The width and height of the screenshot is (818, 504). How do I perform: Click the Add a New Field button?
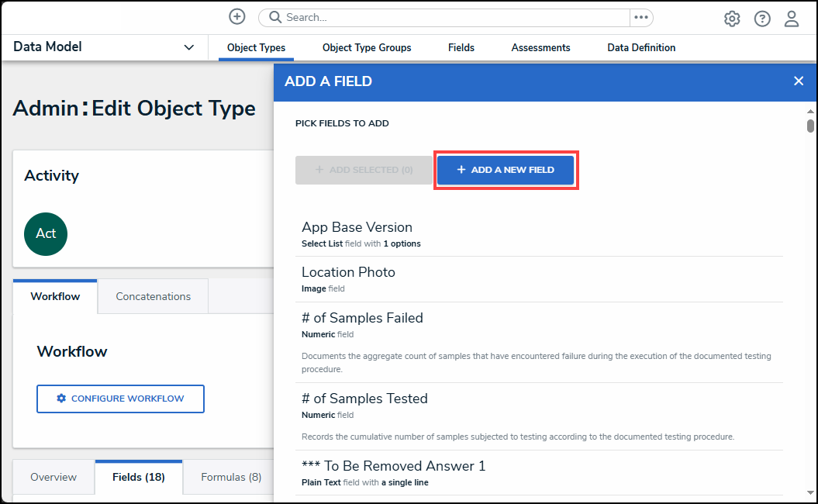click(x=506, y=170)
